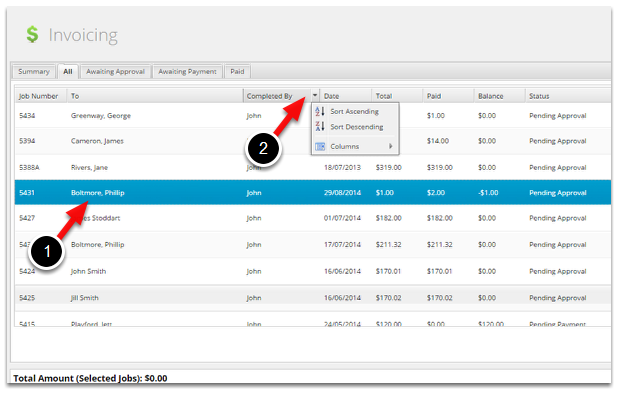Screen dimensions: 618x394
Task: Click the $170.01 total cell
Action: pyautogui.click(x=388, y=271)
